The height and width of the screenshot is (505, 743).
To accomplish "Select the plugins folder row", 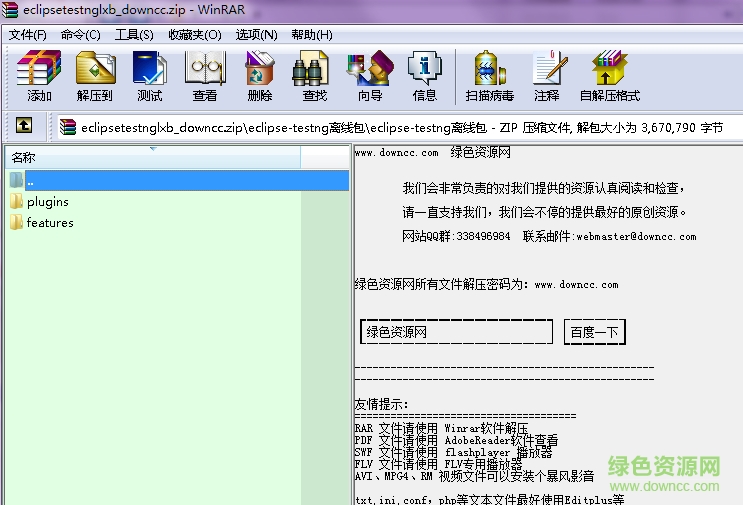I will point(179,202).
